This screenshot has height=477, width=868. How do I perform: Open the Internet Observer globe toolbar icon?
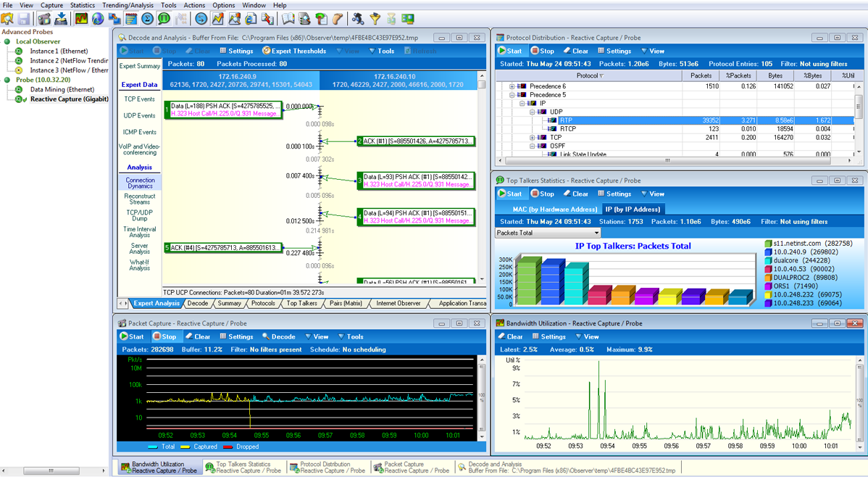98,19
